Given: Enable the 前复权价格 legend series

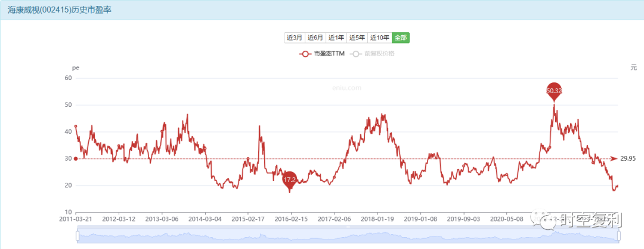Looking at the screenshot, I should [x=374, y=54].
